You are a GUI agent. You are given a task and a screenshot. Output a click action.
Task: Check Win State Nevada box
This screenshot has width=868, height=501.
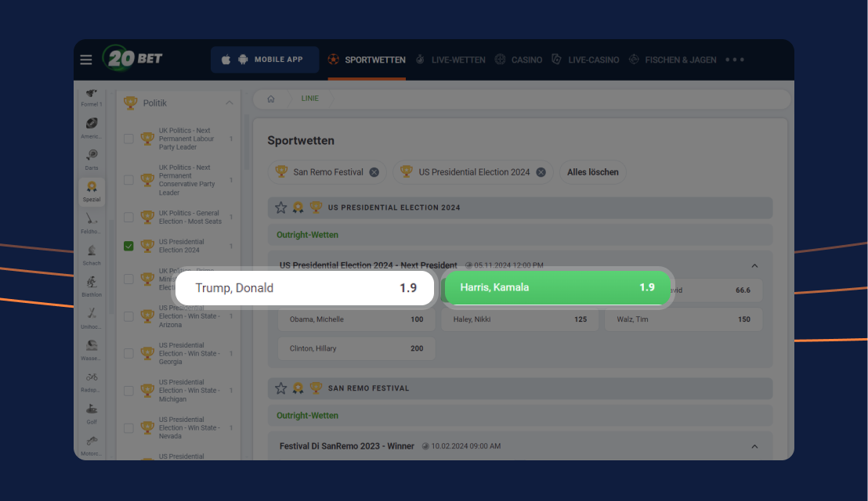tap(128, 428)
